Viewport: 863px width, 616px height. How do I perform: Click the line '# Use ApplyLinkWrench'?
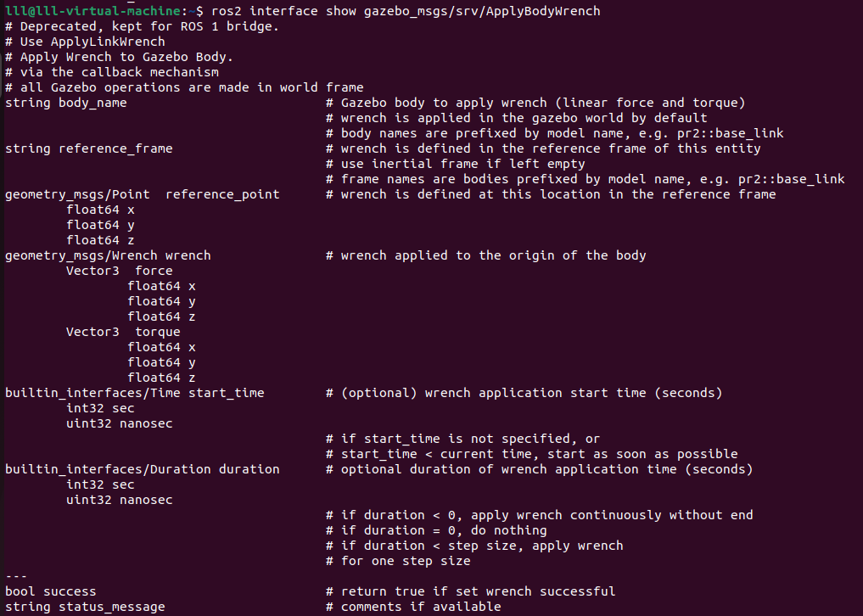(x=85, y=42)
